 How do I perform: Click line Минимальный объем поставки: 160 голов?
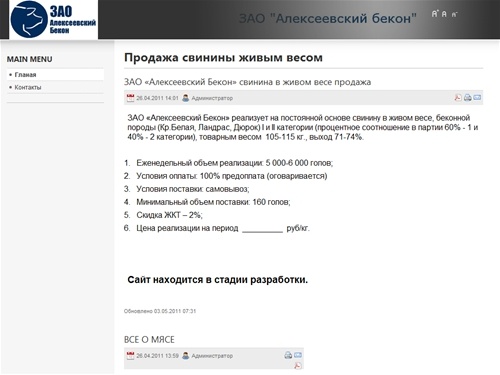click(213, 202)
